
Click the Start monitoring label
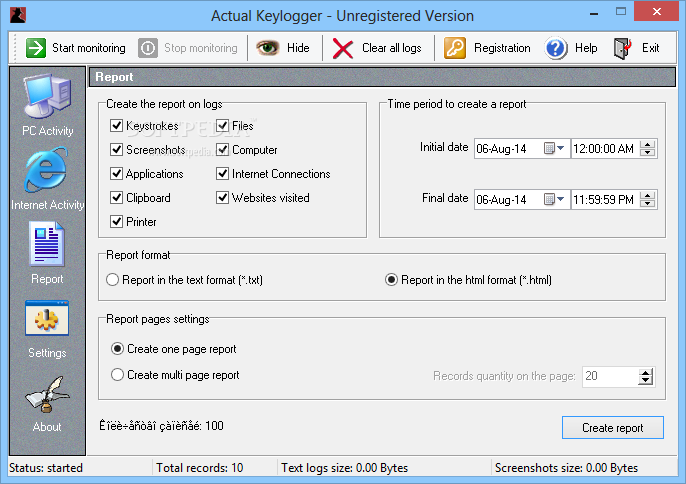coord(89,48)
